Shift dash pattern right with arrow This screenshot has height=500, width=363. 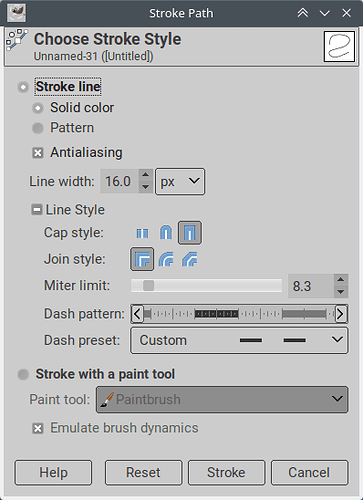pyautogui.click(x=341, y=314)
